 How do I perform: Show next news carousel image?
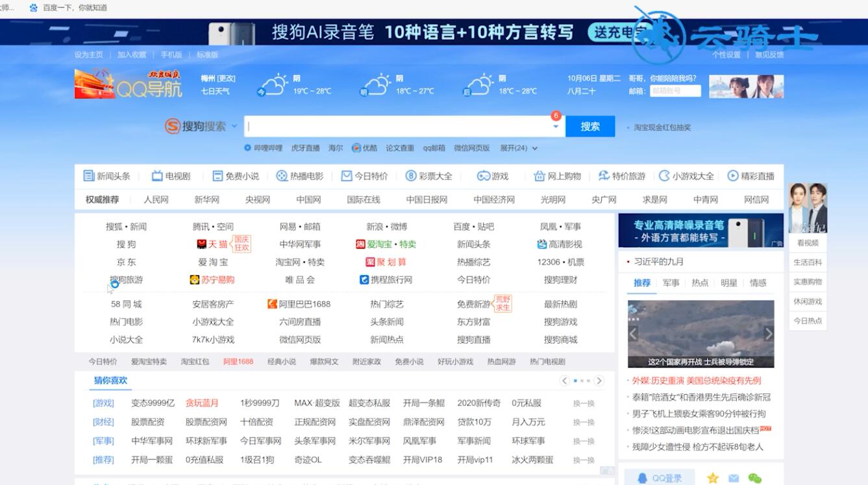(x=769, y=334)
